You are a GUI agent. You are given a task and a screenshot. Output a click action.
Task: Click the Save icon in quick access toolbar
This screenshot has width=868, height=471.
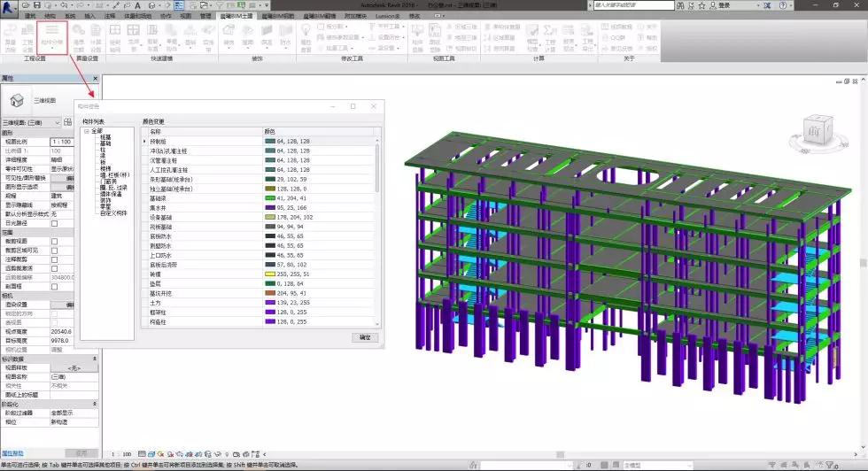point(37,4)
